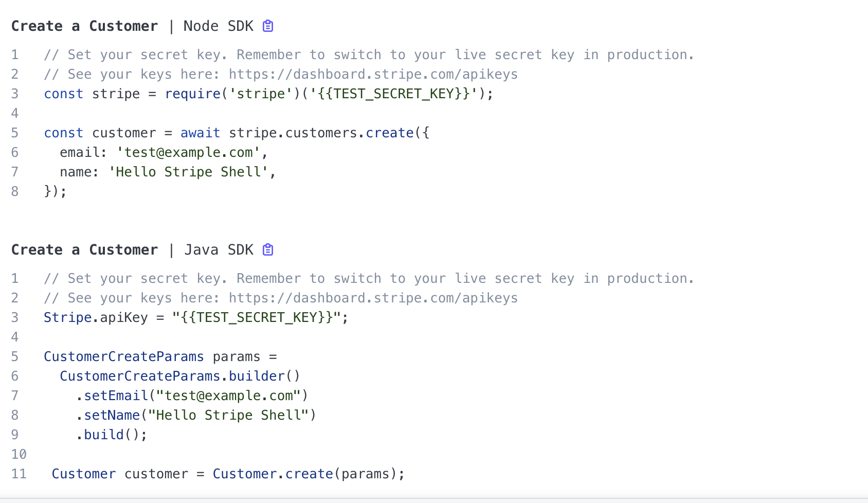This screenshot has width=868, height=503.
Task: Click the setName method in Java snippet
Action: point(112,416)
